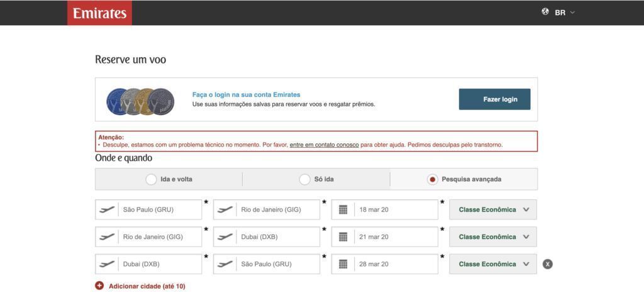Click the plane icon beside Rio de Janeiro (GIG) destination, first row
This screenshot has width=644, height=300.
click(225, 209)
